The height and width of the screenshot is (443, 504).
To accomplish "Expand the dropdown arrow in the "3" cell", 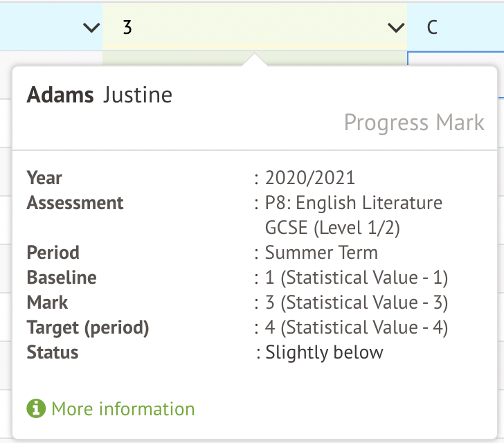I will pos(396,28).
